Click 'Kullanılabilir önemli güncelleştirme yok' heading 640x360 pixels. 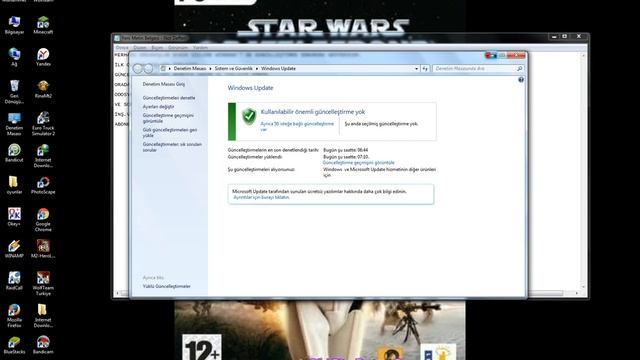(313, 112)
